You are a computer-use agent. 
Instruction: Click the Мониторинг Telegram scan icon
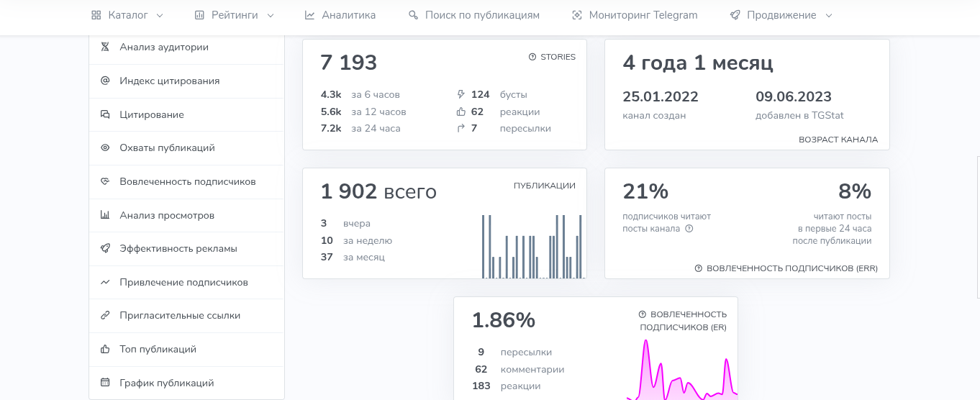[576, 15]
